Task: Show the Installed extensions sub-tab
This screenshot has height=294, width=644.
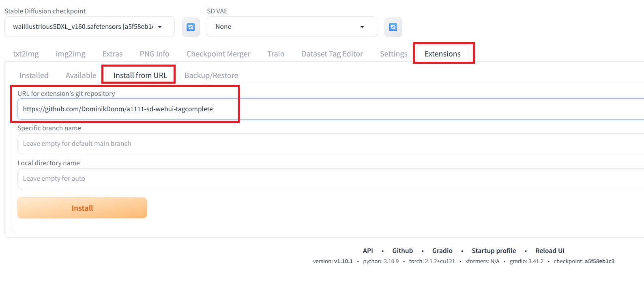Action: click(34, 76)
